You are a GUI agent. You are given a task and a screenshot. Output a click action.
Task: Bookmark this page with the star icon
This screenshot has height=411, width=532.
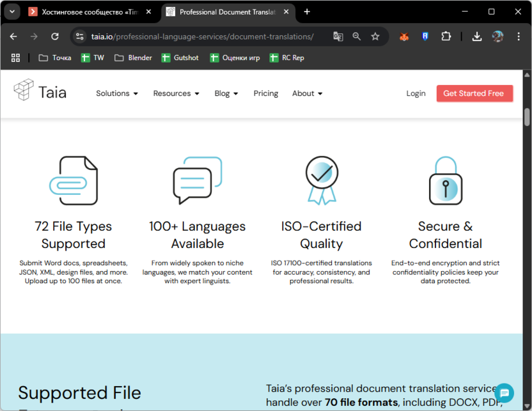(x=375, y=36)
